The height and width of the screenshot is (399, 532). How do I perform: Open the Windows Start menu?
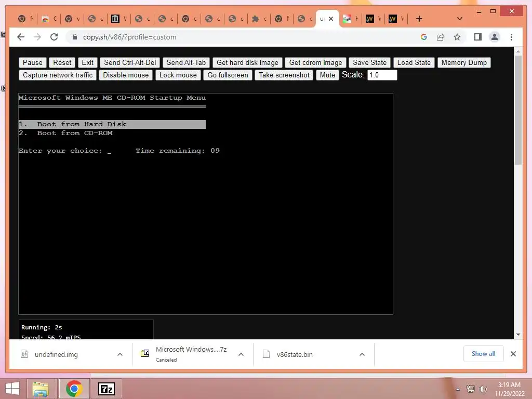click(12, 389)
